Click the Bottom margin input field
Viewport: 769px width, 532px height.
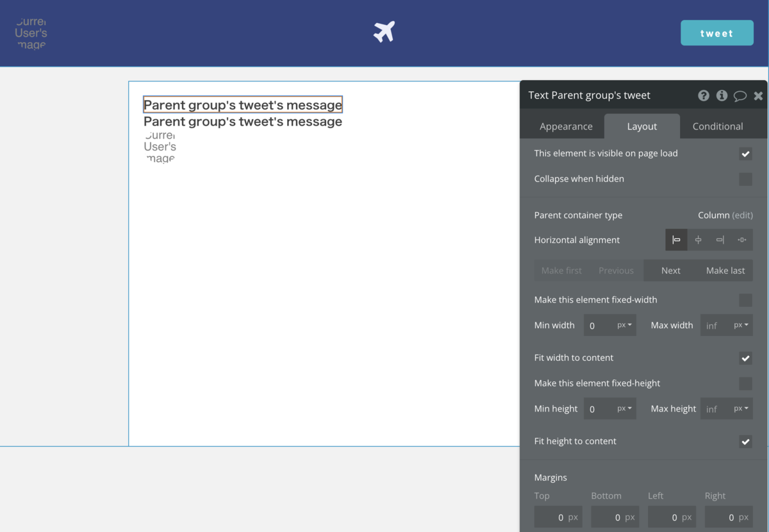click(615, 517)
